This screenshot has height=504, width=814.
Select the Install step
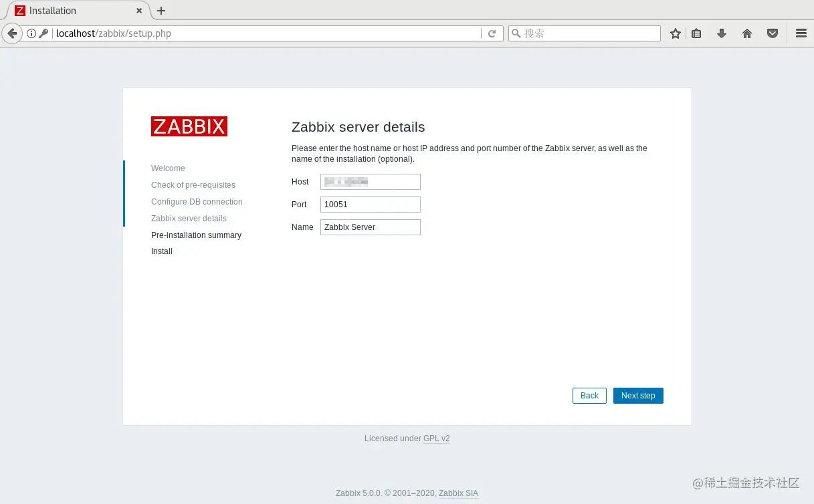(162, 251)
